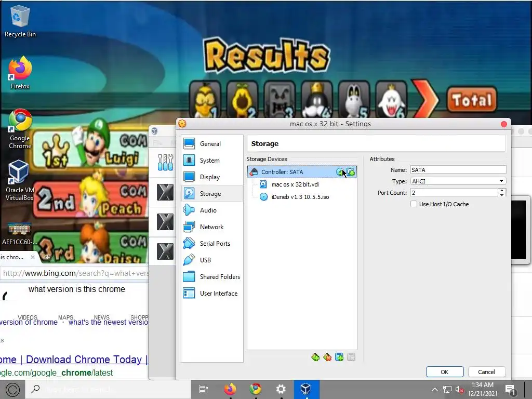Image resolution: width=532 pixels, height=399 pixels.
Task: Click the network tray icon
Action: point(447,390)
